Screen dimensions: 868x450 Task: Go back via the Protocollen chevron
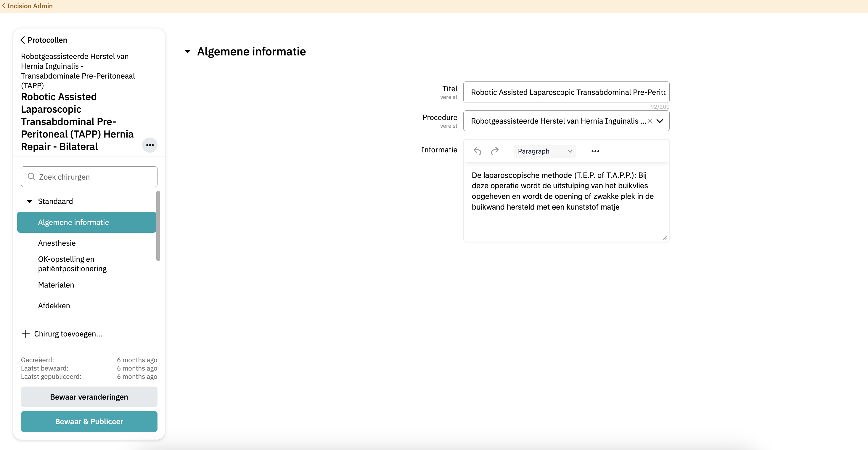22,40
